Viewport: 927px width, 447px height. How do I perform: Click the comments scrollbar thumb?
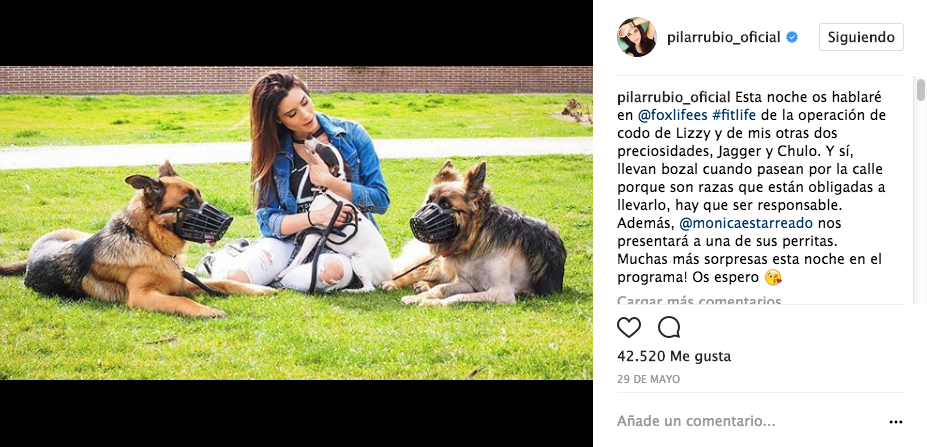click(920, 90)
